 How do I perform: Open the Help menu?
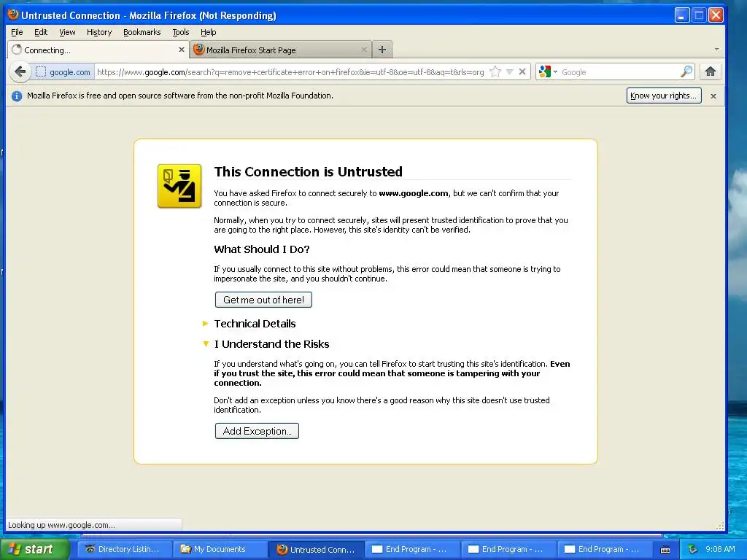click(x=208, y=32)
